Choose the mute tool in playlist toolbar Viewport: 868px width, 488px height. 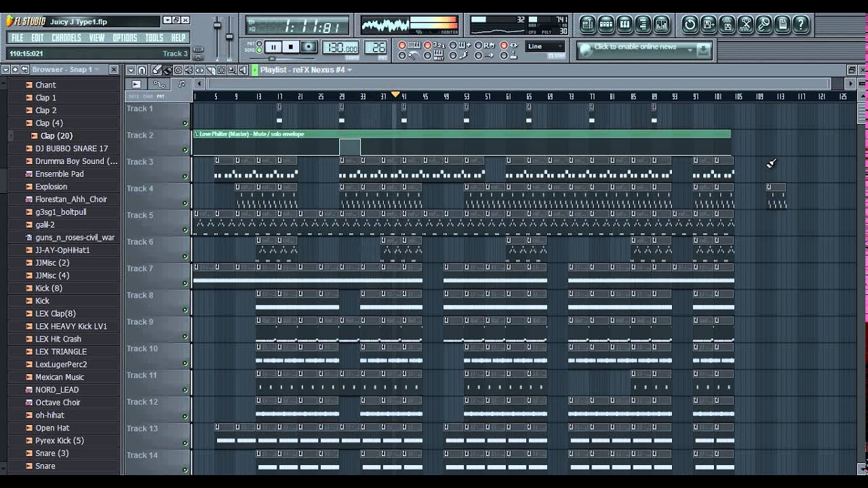pyautogui.click(x=189, y=70)
